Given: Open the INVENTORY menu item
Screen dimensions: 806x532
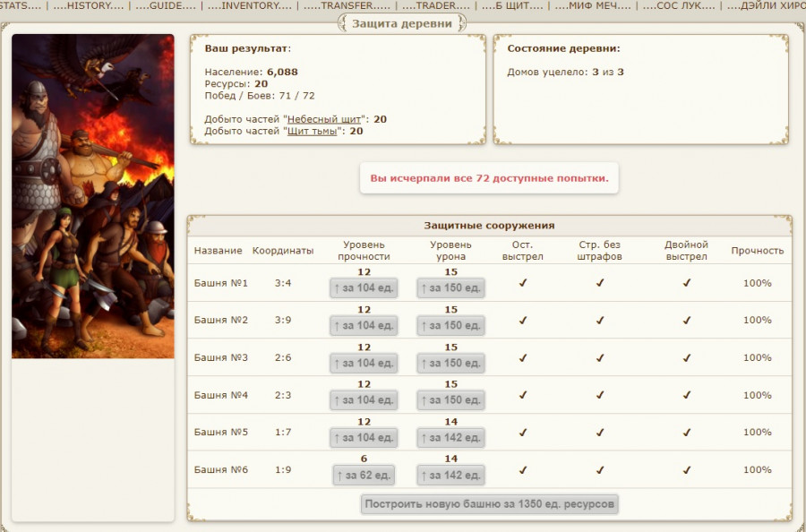Looking at the screenshot, I should pyautogui.click(x=249, y=5).
